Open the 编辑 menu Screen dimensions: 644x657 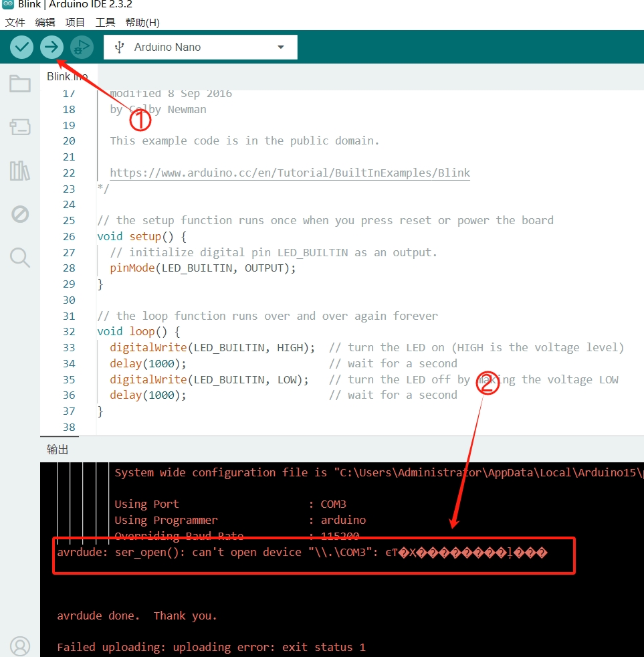click(x=45, y=22)
